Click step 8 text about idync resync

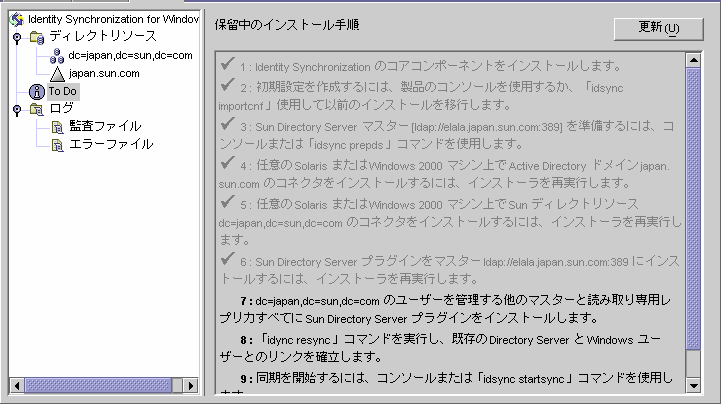click(x=440, y=348)
